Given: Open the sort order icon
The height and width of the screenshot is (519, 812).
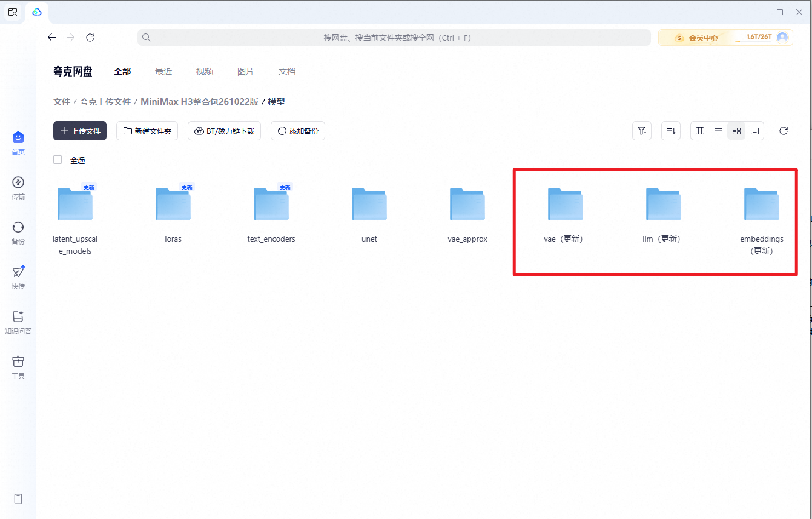Looking at the screenshot, I should tap(671, 131).
